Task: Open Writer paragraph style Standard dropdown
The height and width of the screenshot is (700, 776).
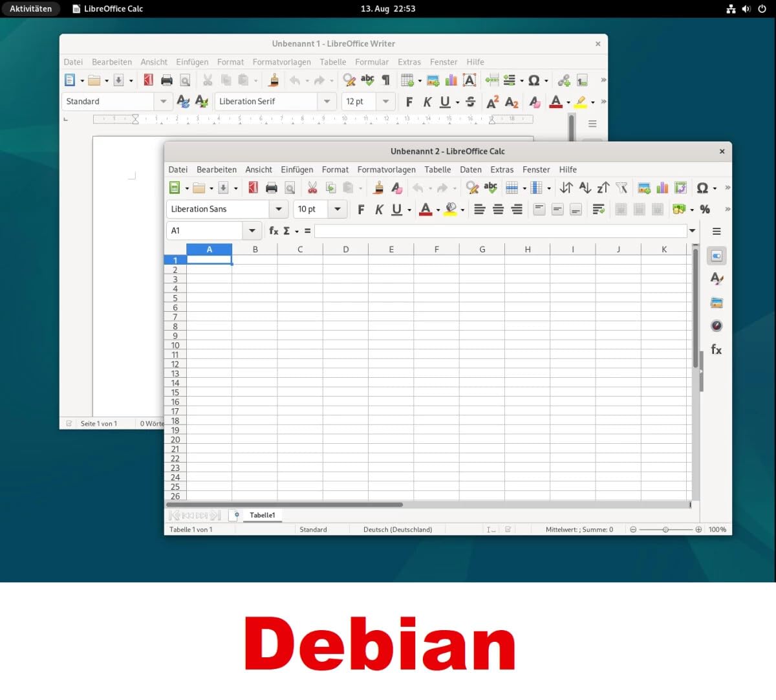Action: click(163, 102)
